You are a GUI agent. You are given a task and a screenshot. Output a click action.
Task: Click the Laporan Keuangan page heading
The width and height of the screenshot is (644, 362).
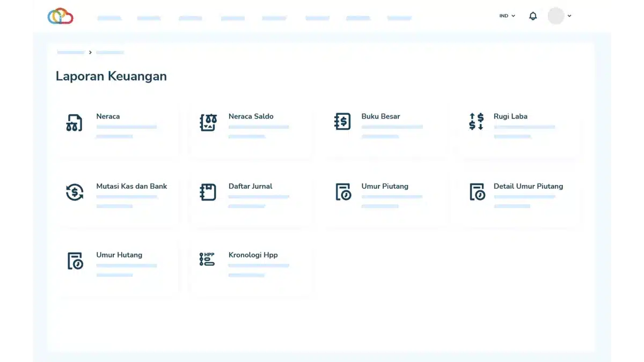pos(111,76)
